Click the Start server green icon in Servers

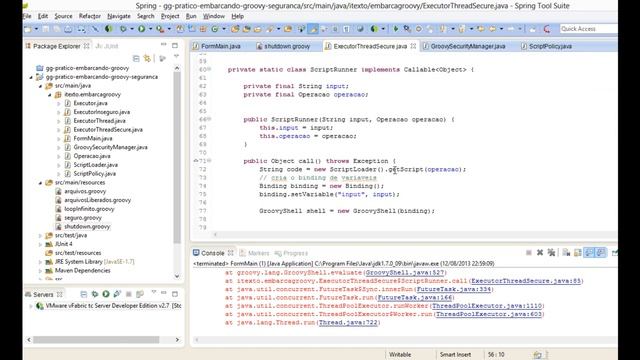coord(106,294)
